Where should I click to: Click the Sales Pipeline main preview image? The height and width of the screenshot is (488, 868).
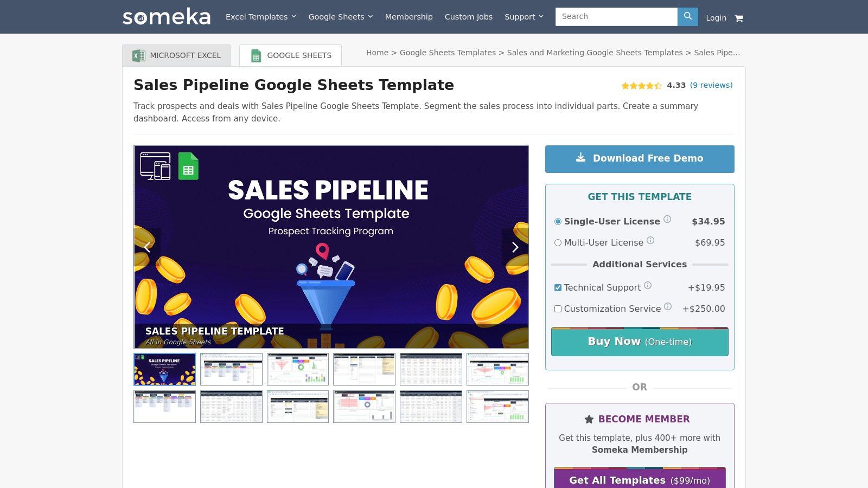[331, 247]
